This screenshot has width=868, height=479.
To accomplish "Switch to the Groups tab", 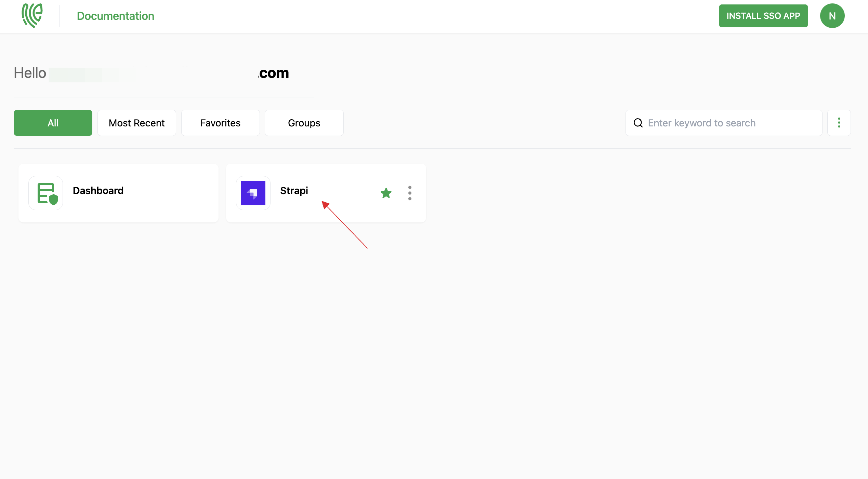I will click(304, 123).
